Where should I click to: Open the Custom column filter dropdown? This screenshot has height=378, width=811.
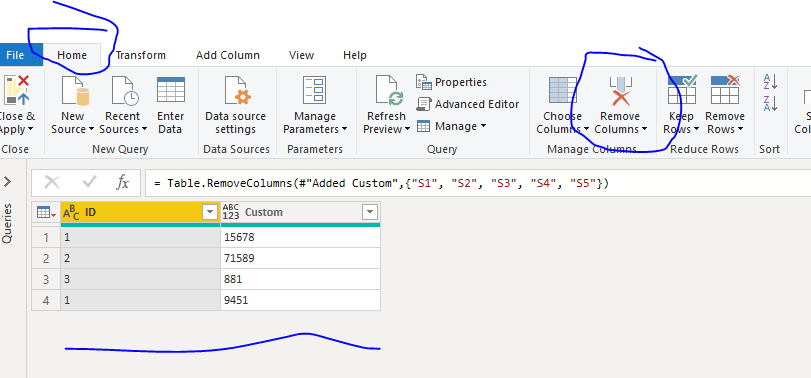point(370,213)
